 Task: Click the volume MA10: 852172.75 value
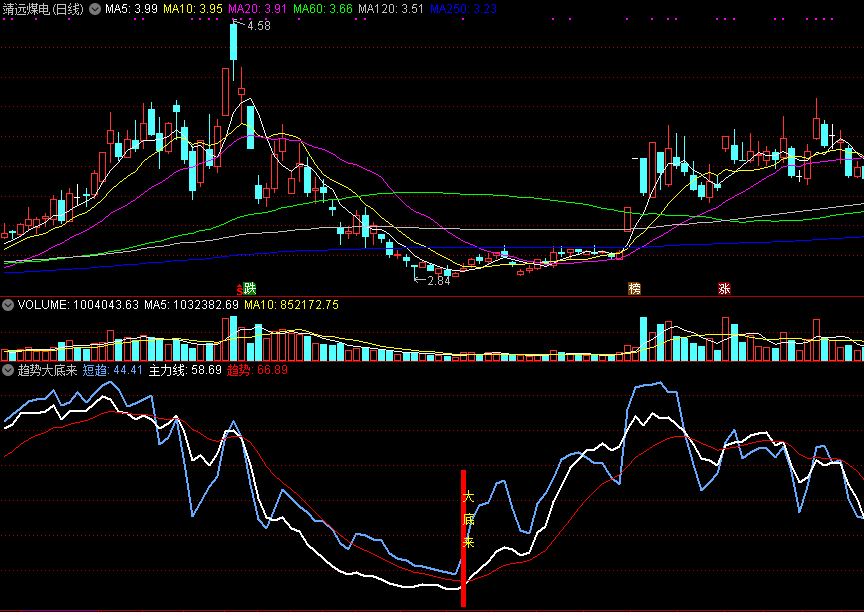[x=291, y=305]
